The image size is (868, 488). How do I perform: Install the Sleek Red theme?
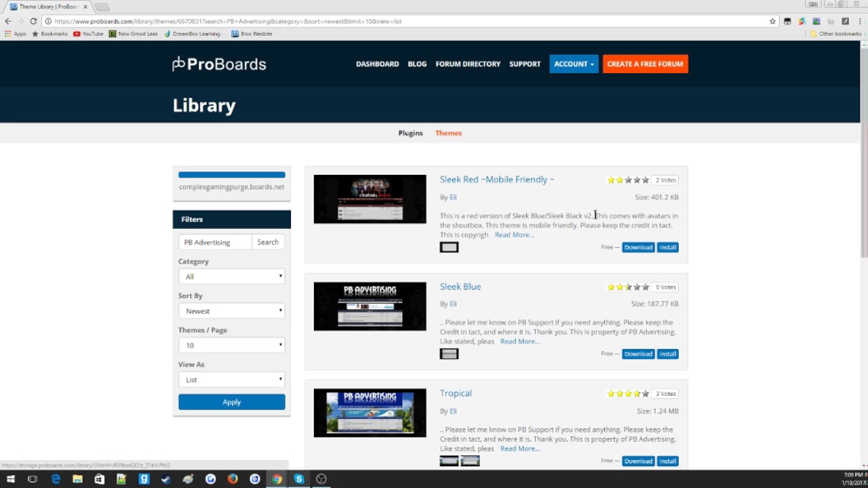pos(668,247)
